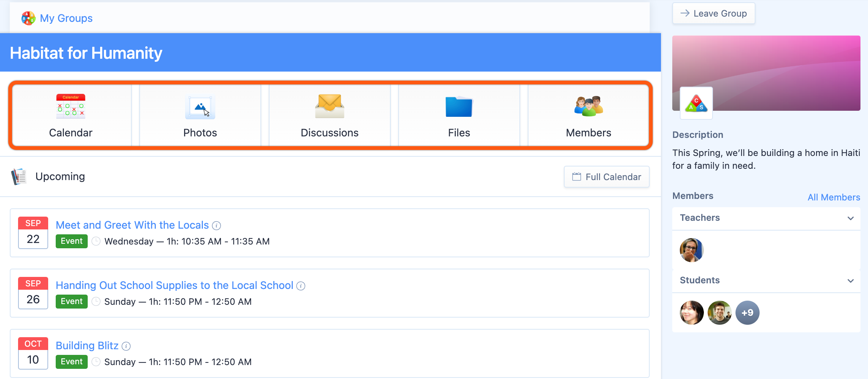Open the Discussions envelope icon

click(330, 106)
